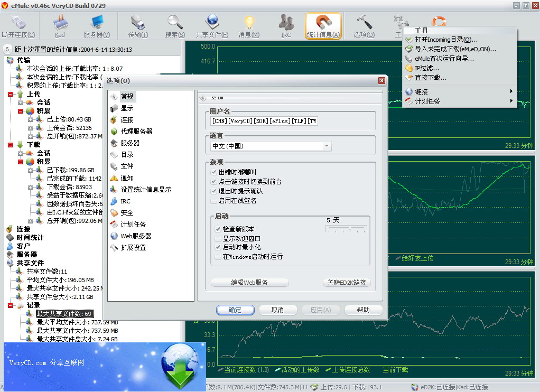Viewport: 540px width, 392px height.
Task: Open the 传输 transfers truck icon
Action: coord(138,26)
